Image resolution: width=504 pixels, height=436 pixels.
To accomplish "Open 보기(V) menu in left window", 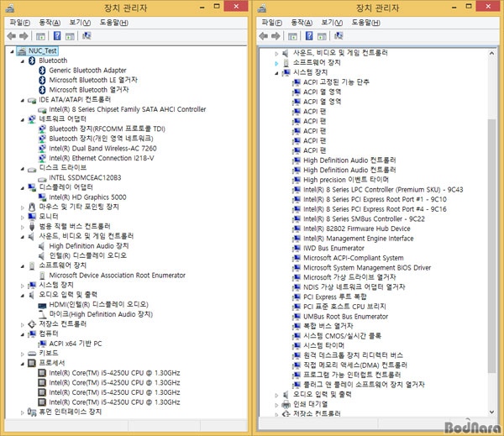I will [x=80, y=23].
